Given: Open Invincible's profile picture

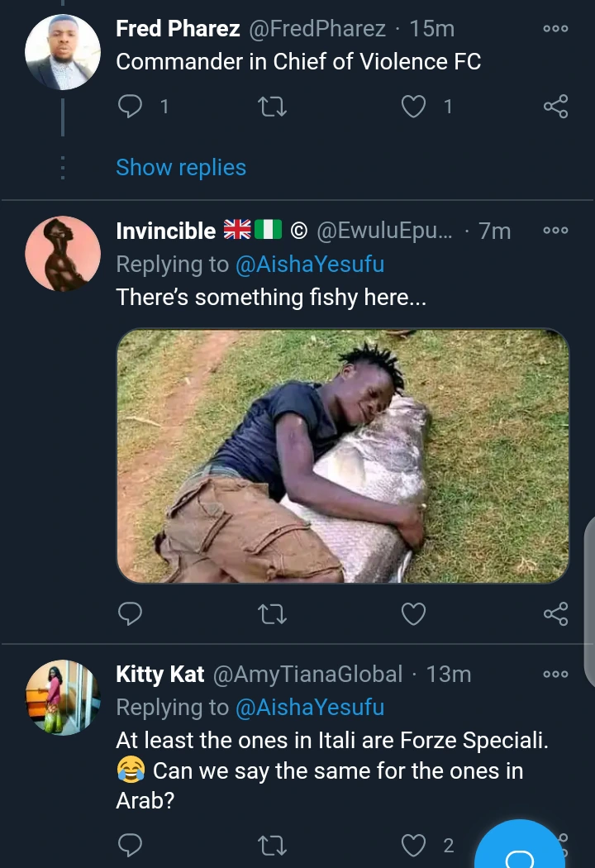Looking at the screenshot, I should (63, 254).
